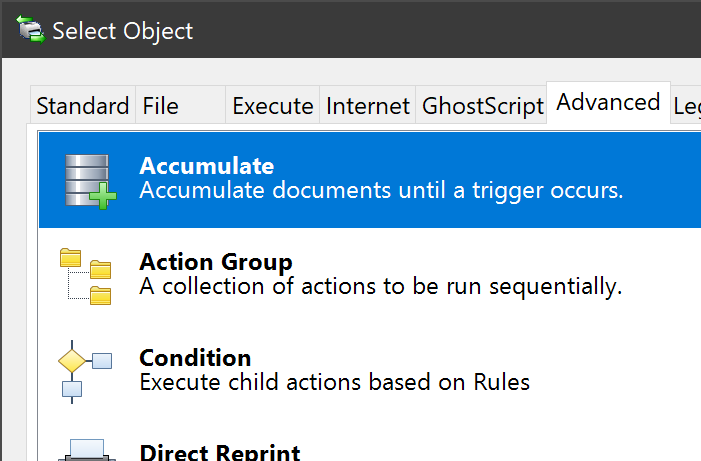Select the Condition object title

point(195,358)
